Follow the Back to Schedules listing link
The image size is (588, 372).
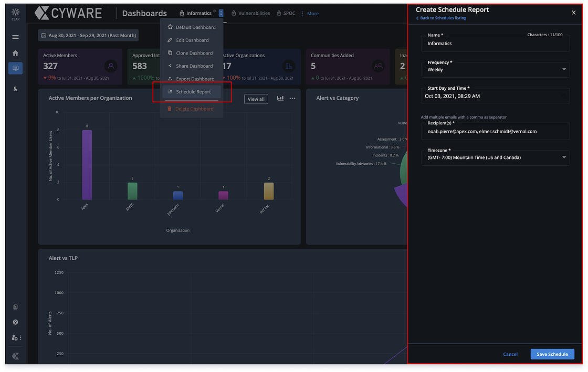click(x=443, y=18)
